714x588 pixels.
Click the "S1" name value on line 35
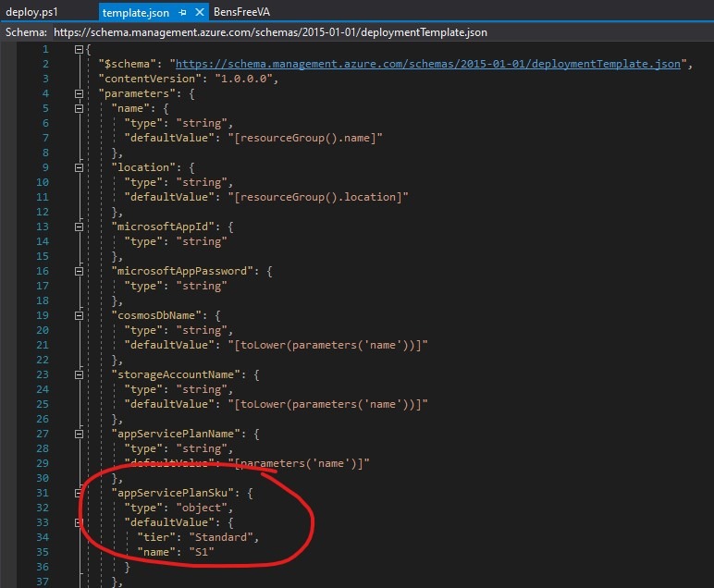(199, 552)
